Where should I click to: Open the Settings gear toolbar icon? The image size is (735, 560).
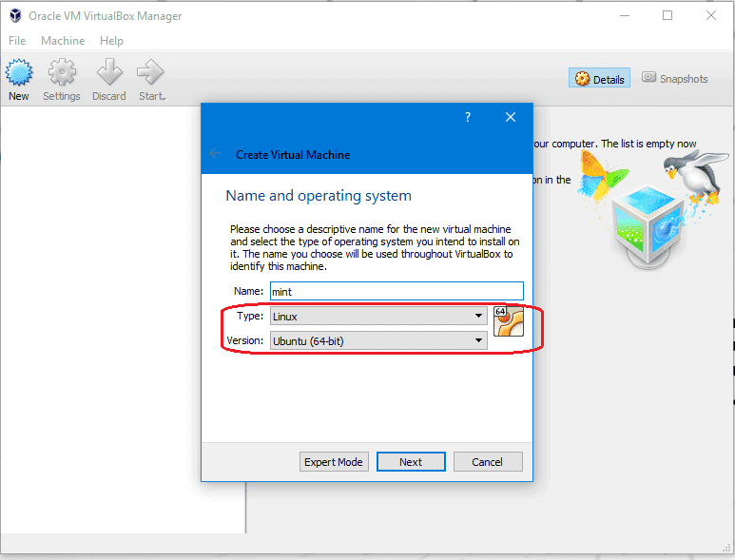point(62,72)
